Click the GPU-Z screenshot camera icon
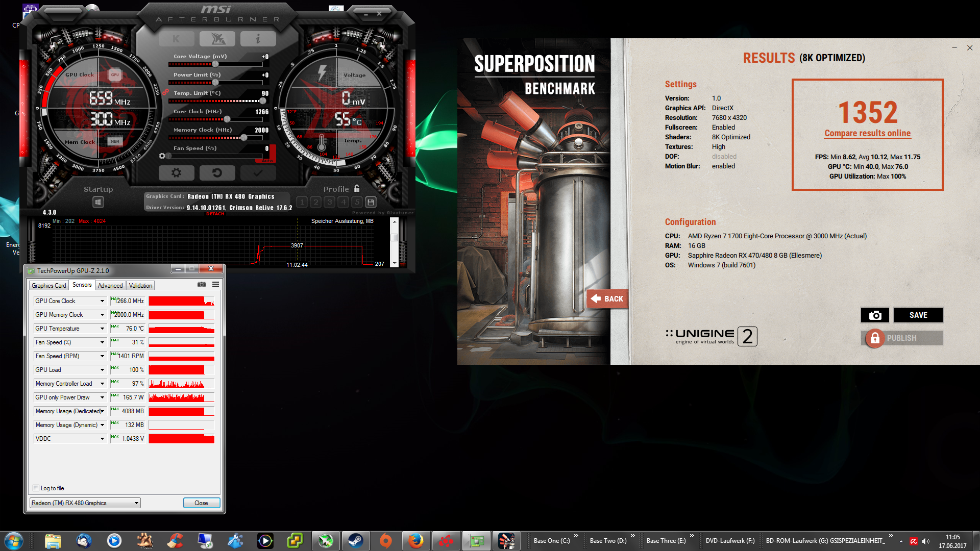Image resolution: width=980 pixels, height=551 pixels. (202, 285)
